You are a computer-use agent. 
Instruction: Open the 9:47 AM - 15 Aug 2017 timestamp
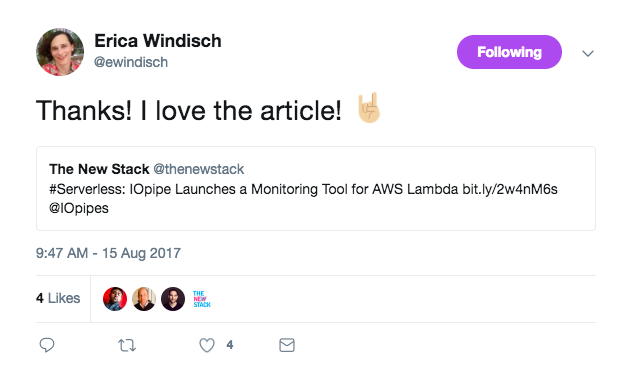point(108,253)
